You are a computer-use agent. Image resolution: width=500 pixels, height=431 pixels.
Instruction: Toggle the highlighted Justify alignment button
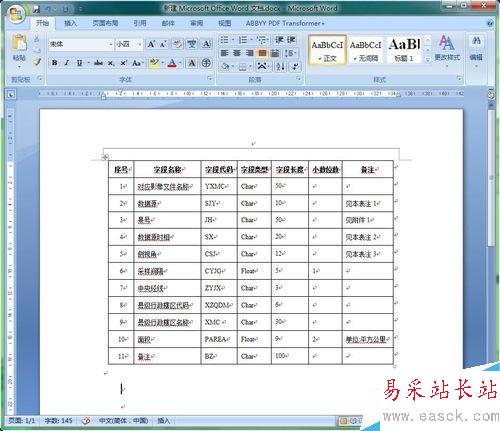[x=262, y=53]
